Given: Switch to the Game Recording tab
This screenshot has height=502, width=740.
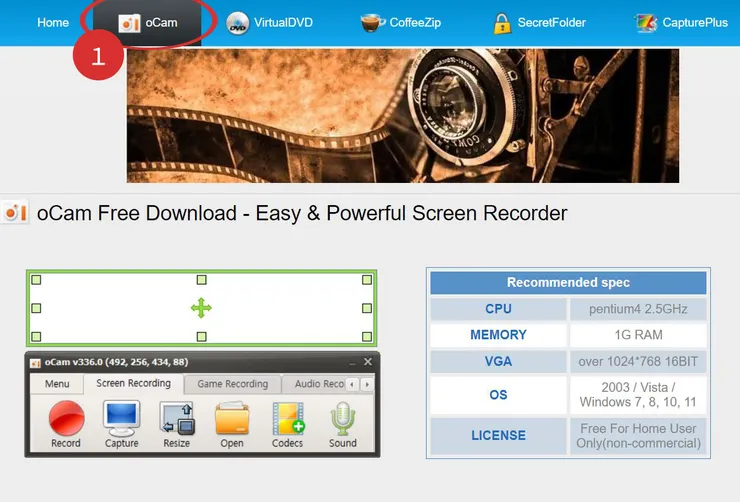Looking at the screenshot, I should pos(233,384).
